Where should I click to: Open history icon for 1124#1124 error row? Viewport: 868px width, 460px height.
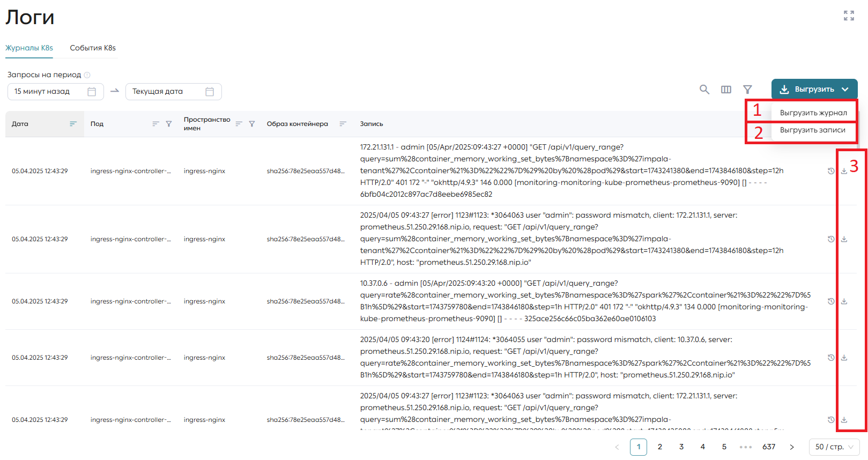831,358
